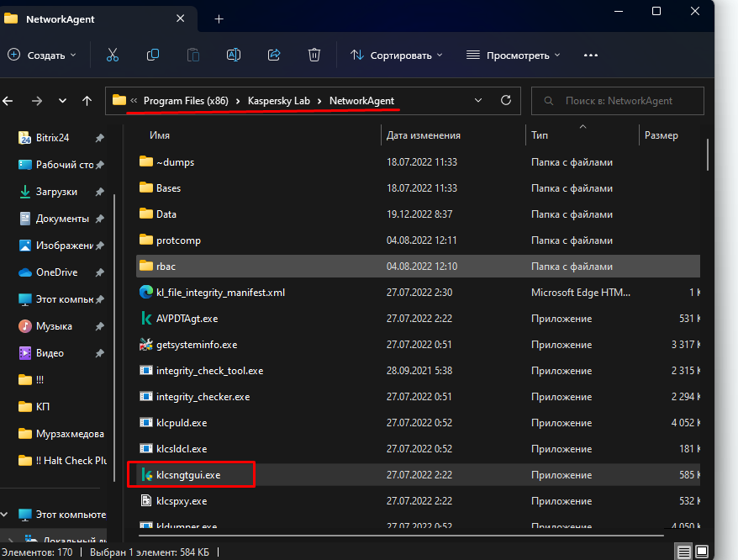Close the NetworkAgent tab
This screenshot has width=738, height=560.
[180, 18]
